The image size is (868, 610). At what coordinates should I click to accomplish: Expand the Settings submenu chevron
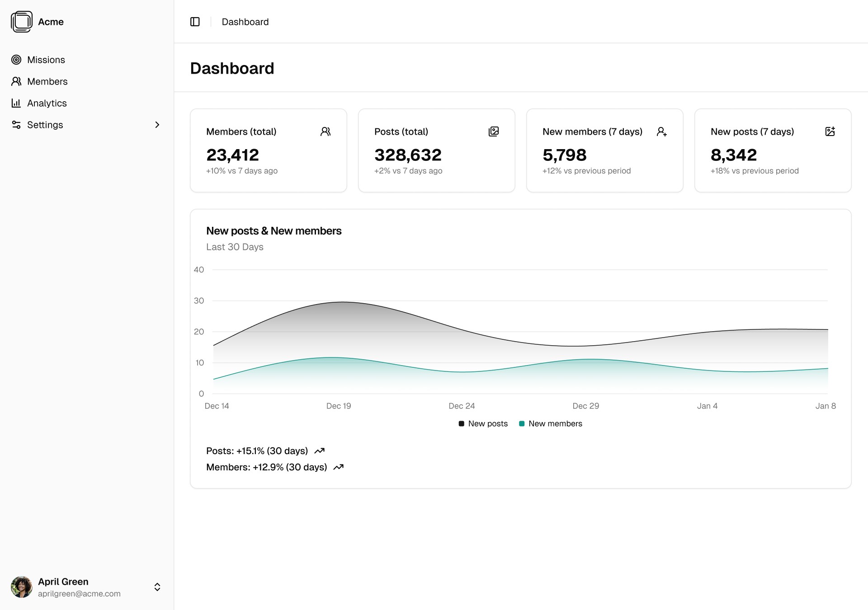(x=157, y=125)
